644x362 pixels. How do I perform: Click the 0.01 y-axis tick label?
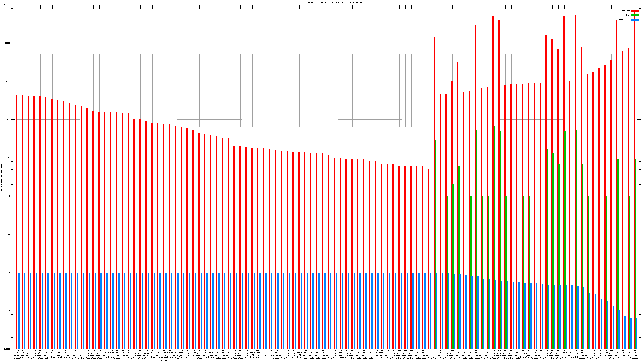click(x=8, y=273)
